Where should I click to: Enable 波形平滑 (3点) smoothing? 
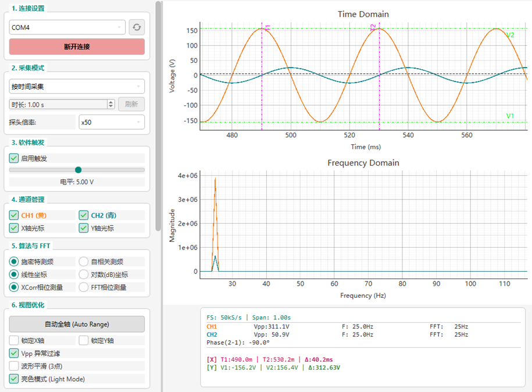(x=14, y=366)
